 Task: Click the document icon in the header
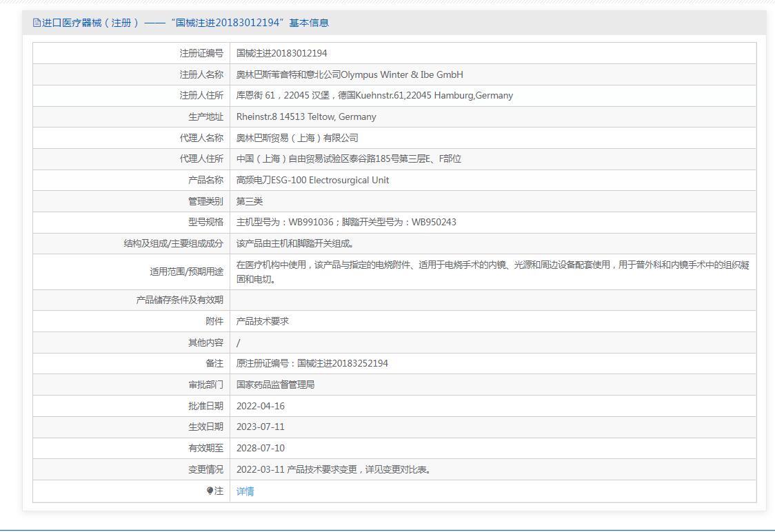tap(37, 23)
